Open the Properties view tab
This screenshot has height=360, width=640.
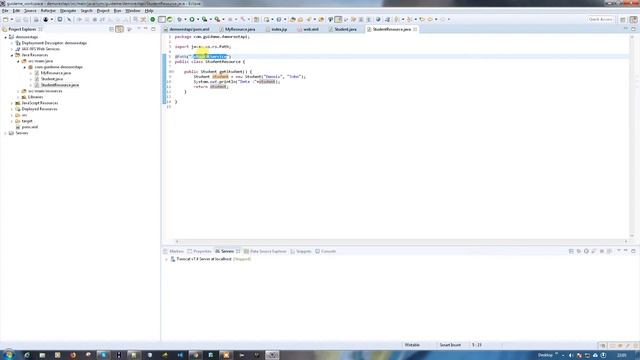pos(200,251)
